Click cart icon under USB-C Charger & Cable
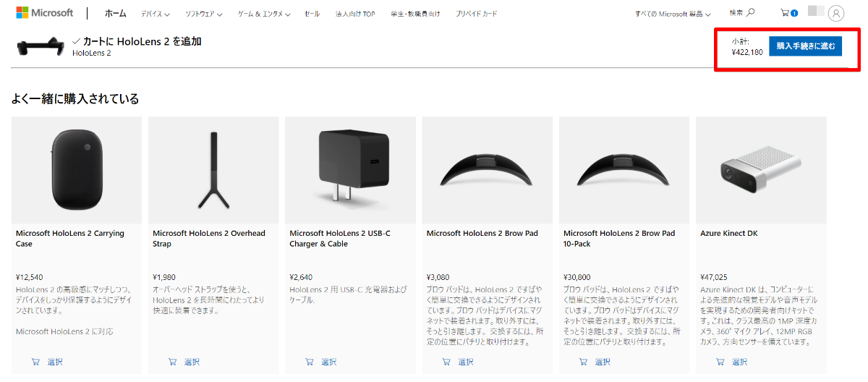 [x=309, y=362]
